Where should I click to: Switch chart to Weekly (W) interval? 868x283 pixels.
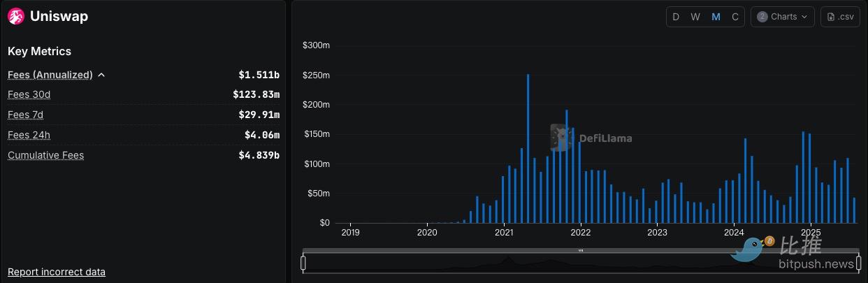(x=695, y=17)
